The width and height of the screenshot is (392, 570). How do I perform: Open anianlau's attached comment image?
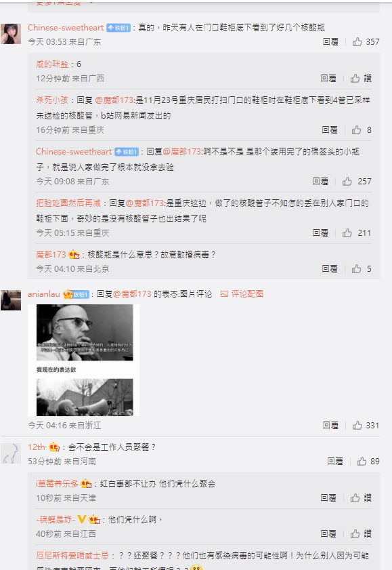pyautogui.click(x=83, y=361)
